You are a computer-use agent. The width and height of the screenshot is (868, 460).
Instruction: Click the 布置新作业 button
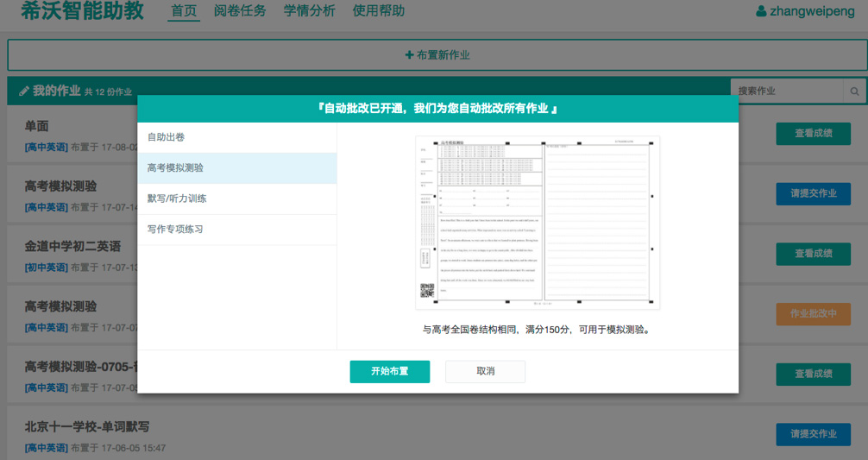click(x=437, y=55)
